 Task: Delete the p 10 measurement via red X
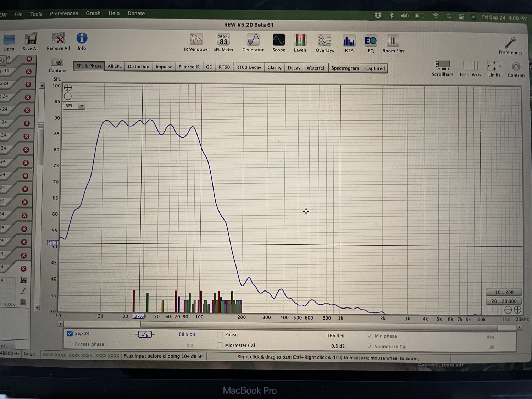point(29,72)
